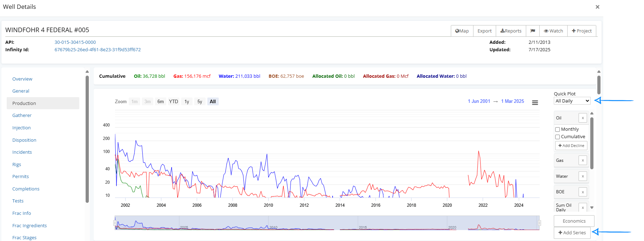Open the Reports download menu
644x241 pixels.
[x=511, y=31]
